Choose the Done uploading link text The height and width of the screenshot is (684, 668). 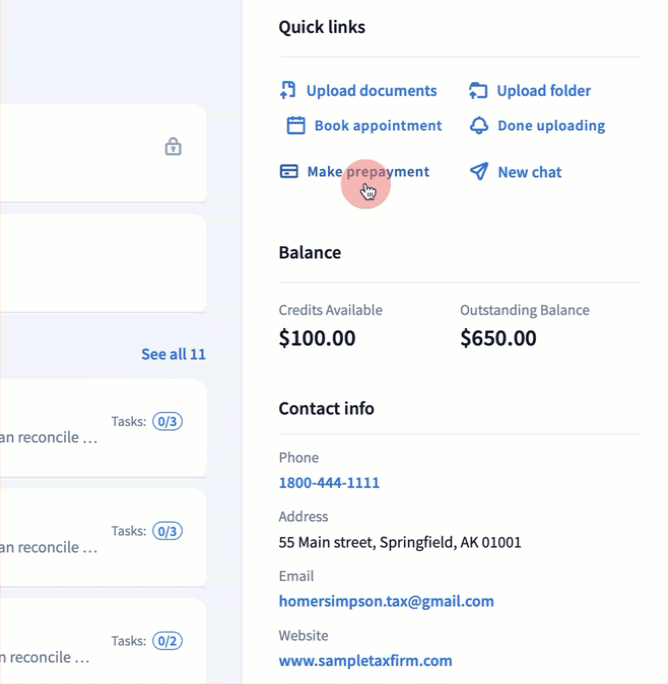click(551, 126)
